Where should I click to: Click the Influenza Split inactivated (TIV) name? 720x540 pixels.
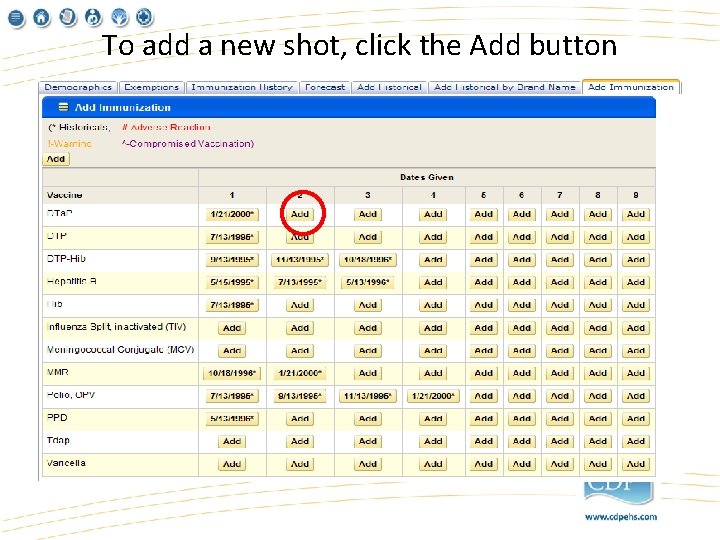pyautogui.click(x=117, y=326)
